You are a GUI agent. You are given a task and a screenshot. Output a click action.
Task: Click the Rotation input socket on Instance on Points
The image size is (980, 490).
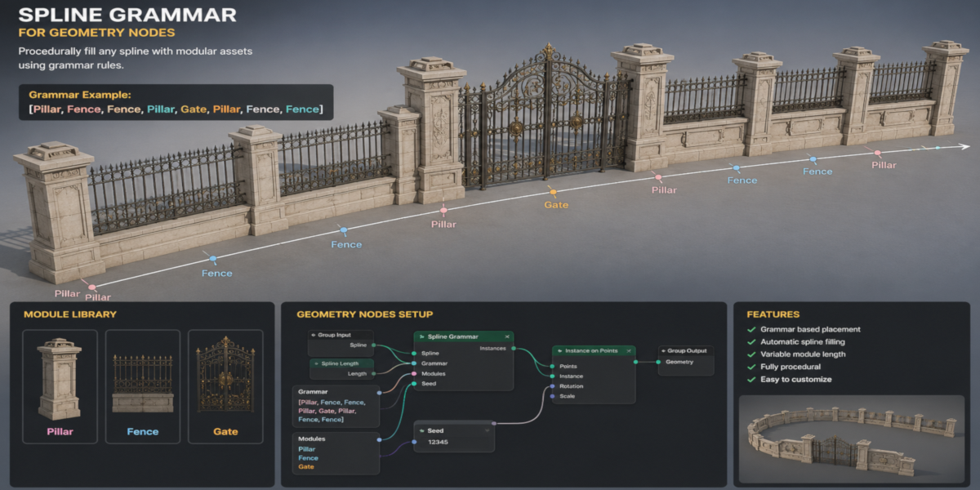pyautogui.click(x=552, y=386)
